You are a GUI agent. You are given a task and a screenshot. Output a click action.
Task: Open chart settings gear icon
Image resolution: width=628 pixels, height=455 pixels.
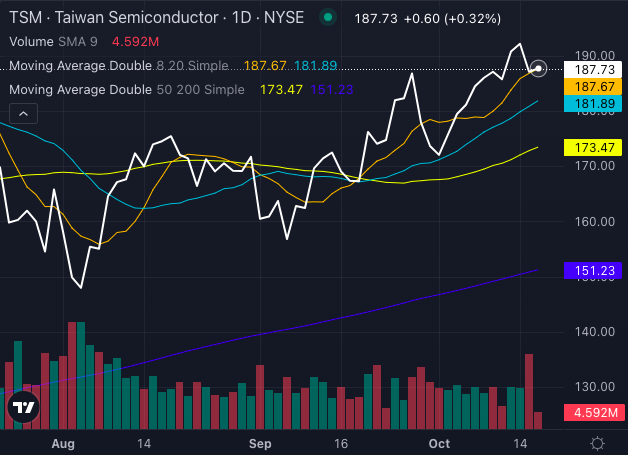(x=597, y=443)
